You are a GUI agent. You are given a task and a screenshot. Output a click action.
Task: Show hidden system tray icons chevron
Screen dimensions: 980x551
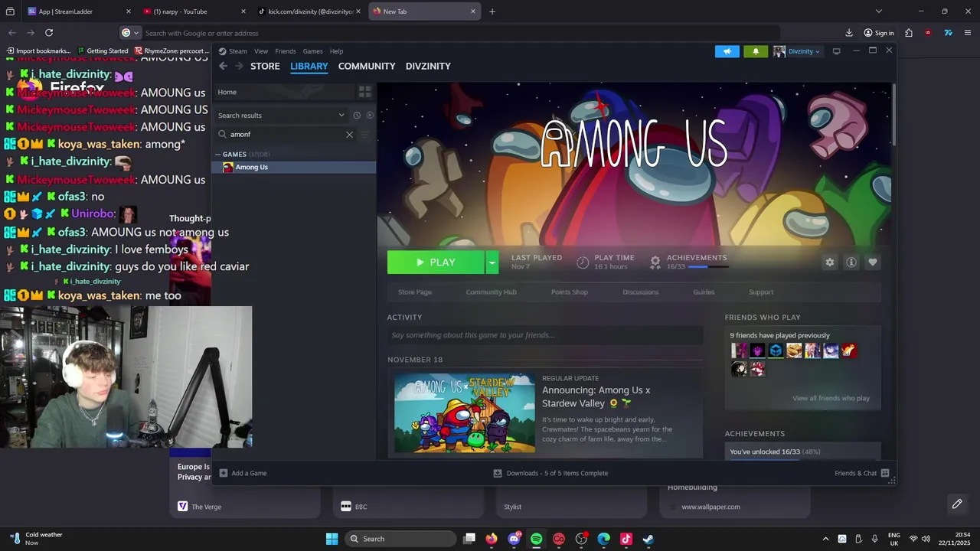tap(825, 539)
